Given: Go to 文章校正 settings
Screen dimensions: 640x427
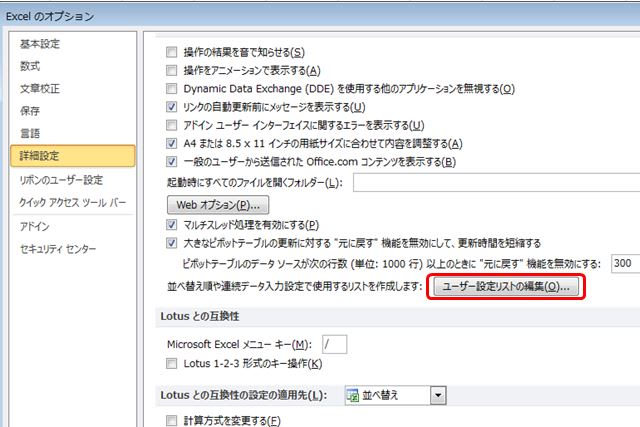Looking at the screenshot, I should 40,89.
